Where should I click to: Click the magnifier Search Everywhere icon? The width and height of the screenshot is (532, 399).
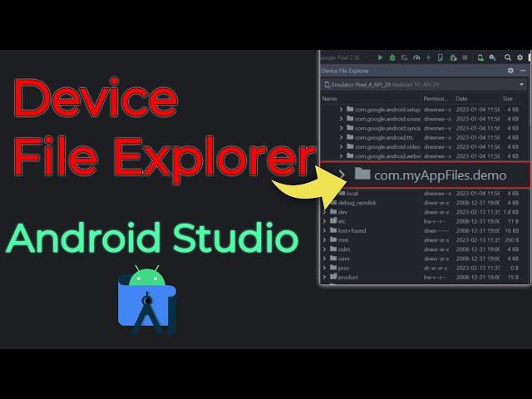tap(508, 57)
